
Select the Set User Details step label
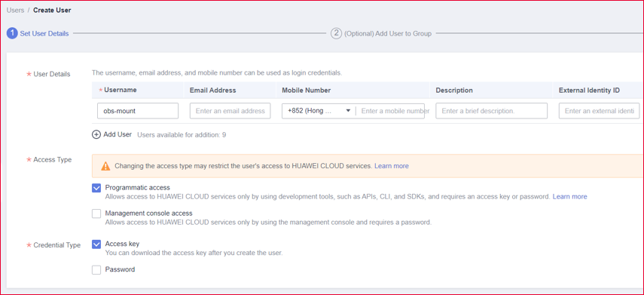click(44, 34)
